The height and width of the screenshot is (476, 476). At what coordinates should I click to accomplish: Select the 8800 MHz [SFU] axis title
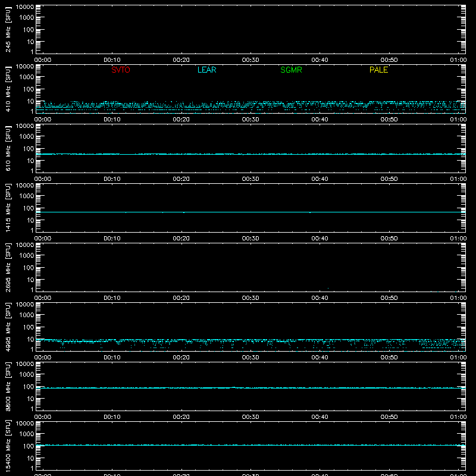8,387
